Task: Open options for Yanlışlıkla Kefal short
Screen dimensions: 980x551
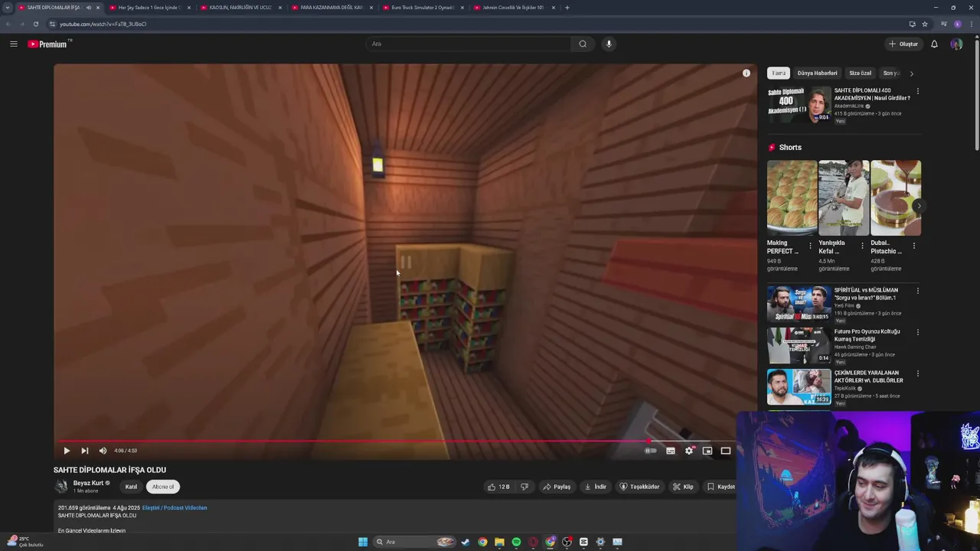Action: click(862, 246)
